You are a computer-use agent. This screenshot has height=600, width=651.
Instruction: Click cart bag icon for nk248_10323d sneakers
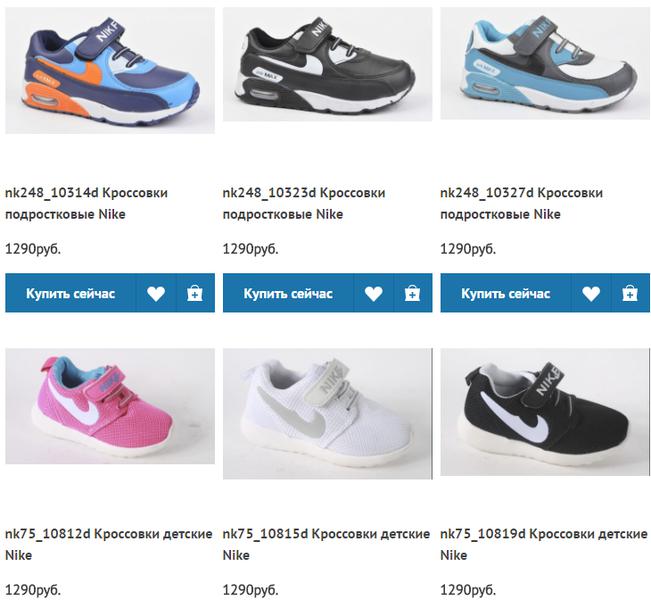coord(413,293)
